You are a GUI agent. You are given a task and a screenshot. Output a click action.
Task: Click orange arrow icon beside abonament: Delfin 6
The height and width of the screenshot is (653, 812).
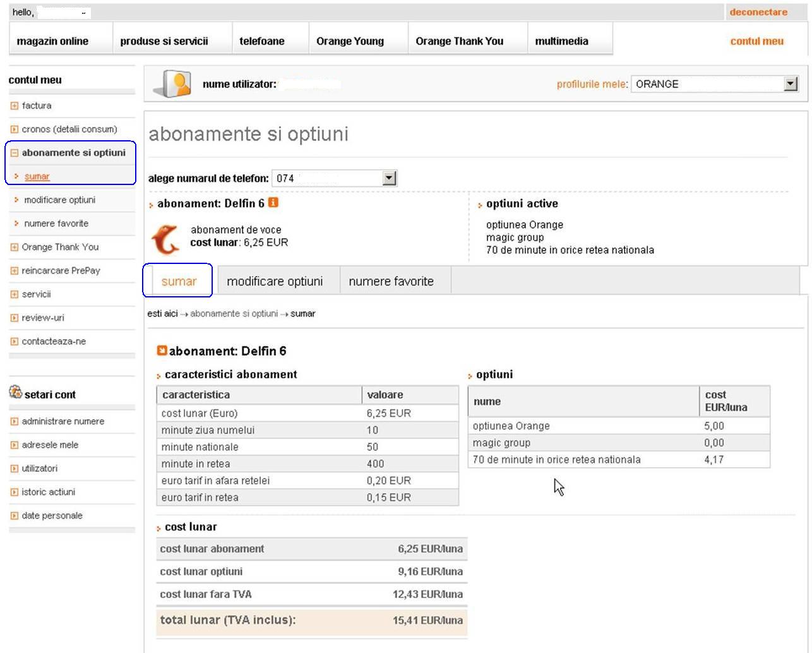(x=162, y=350)
